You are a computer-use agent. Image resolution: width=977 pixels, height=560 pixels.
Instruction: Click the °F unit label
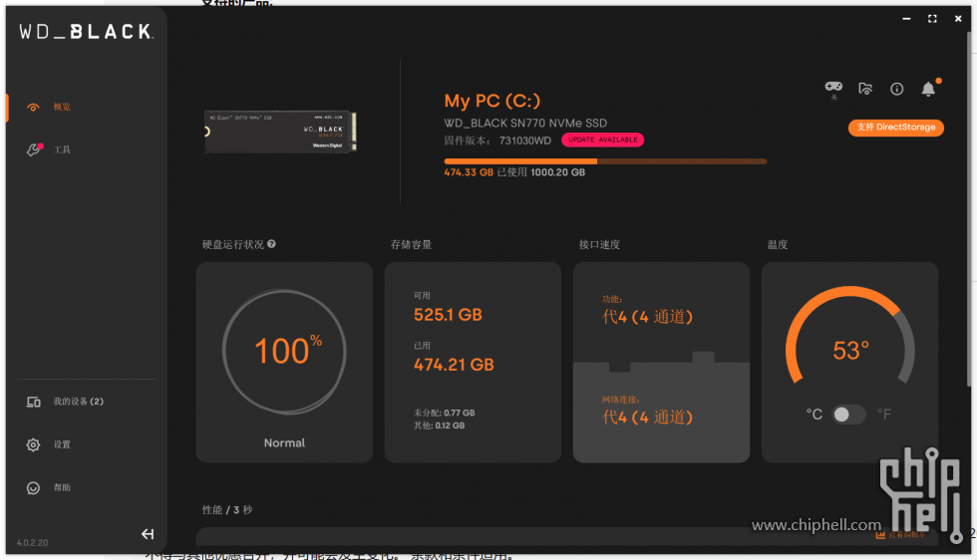(884, 415)
